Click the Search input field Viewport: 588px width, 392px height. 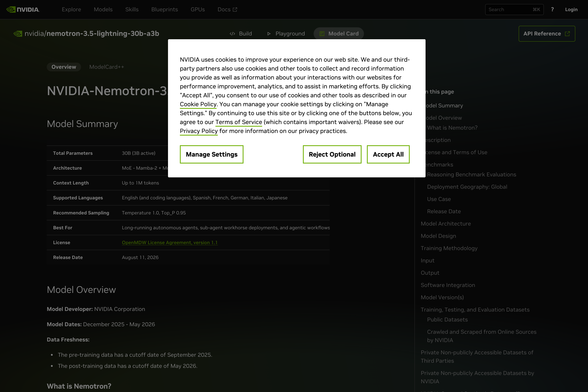click(x=514, y=10)
